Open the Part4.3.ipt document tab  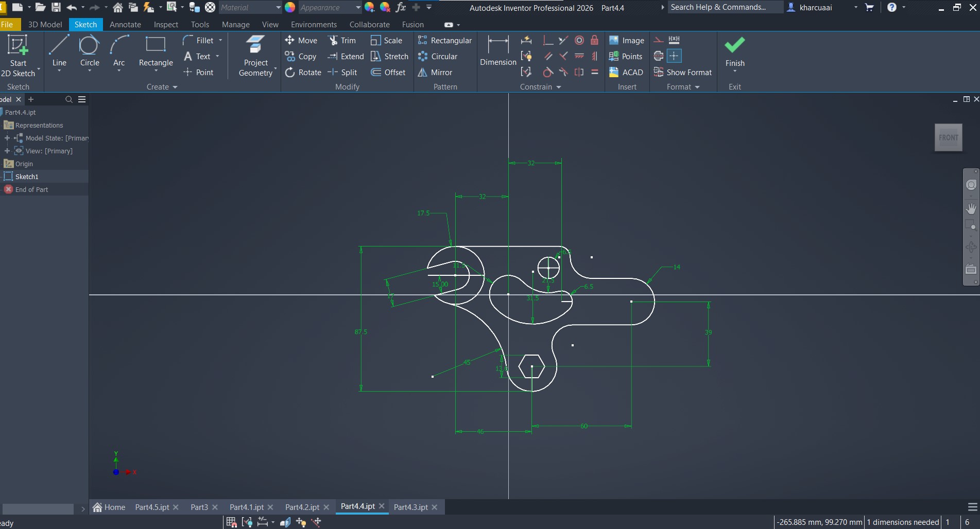410,507
